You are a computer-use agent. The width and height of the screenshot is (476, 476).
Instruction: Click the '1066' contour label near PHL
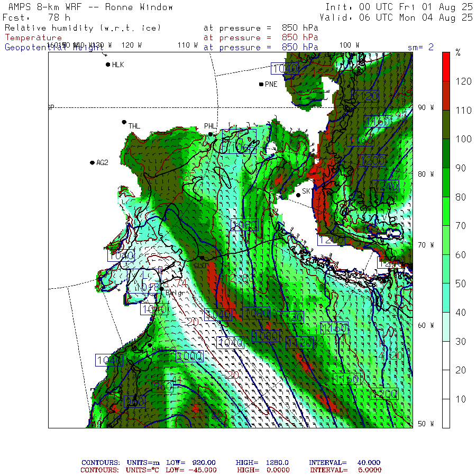click(x=241, y=148)
